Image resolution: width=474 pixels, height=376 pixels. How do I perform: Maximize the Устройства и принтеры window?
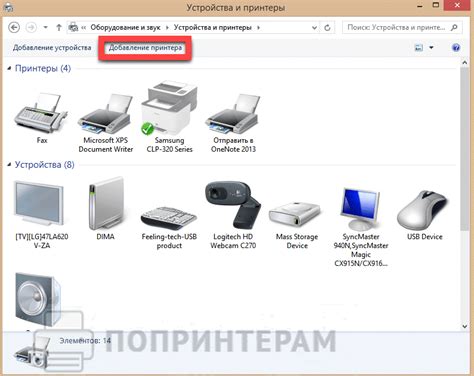click(436, 5)
